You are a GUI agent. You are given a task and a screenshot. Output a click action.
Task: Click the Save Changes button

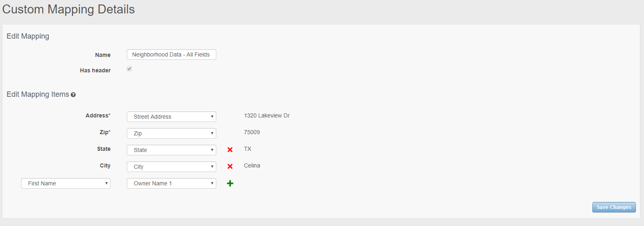pyautogui.click(x=614, y=207)
